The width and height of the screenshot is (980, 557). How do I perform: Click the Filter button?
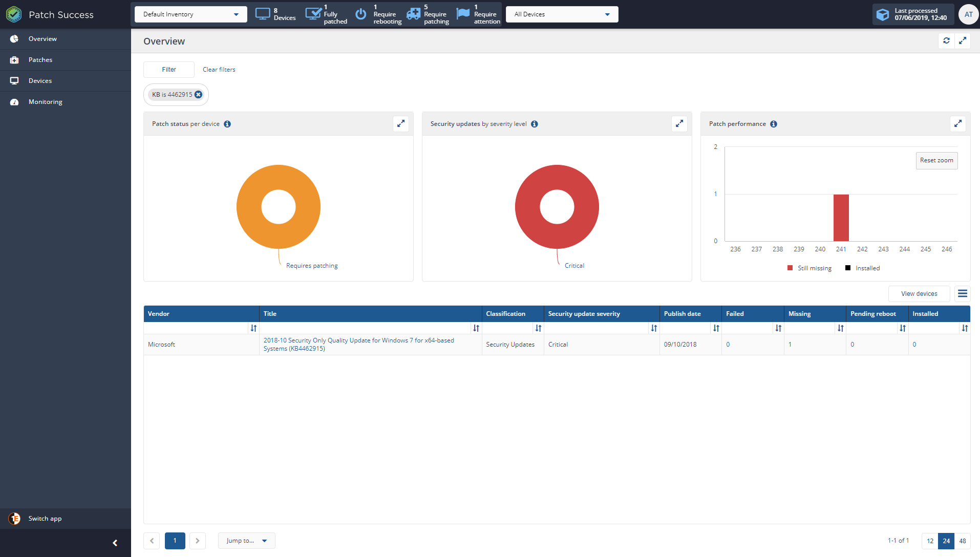169,70
